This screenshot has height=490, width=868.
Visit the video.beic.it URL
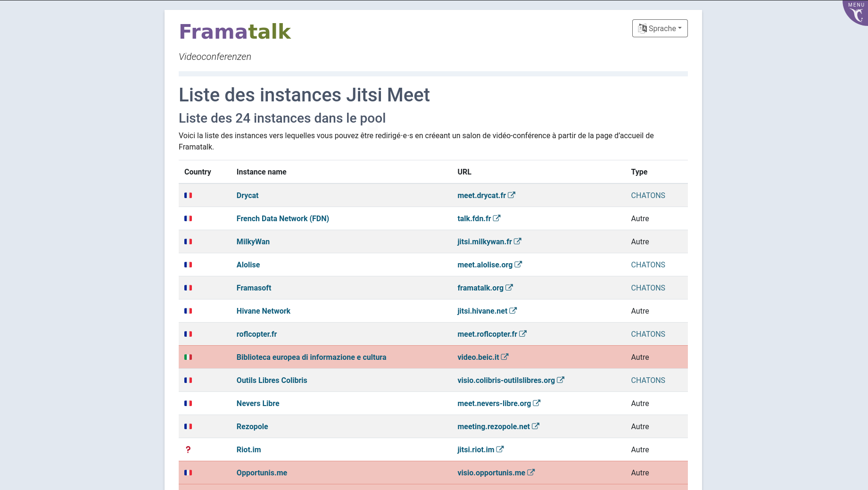point(478,357)
